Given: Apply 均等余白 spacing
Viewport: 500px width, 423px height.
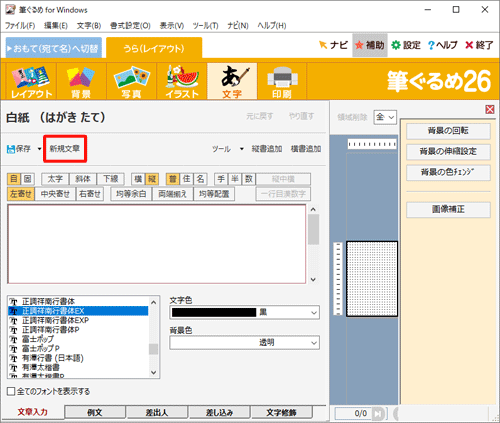Looking at the screenshot, I should pyautogui.click(x=131, y=194).
